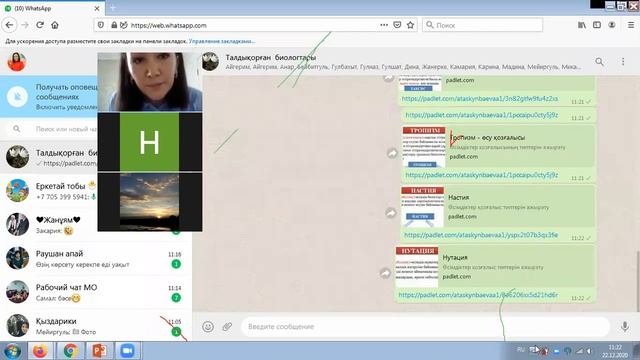Image resolution: width=640 pixels, height=360 pixels.
Task: Launch Chrome from the taskbar
Action: click(x=70, y=351)
